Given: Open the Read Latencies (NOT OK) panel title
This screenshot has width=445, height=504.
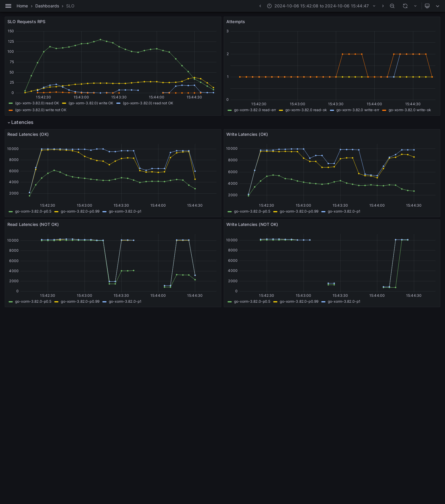Looking at the screenshot, I should click(33, 224).
